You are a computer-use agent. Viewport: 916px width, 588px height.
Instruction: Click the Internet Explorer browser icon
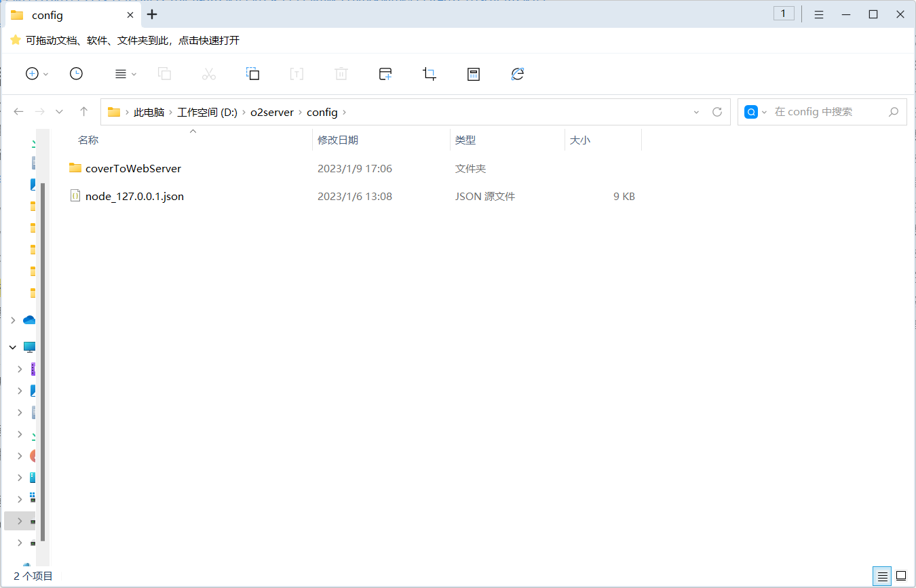coord(518,74)
